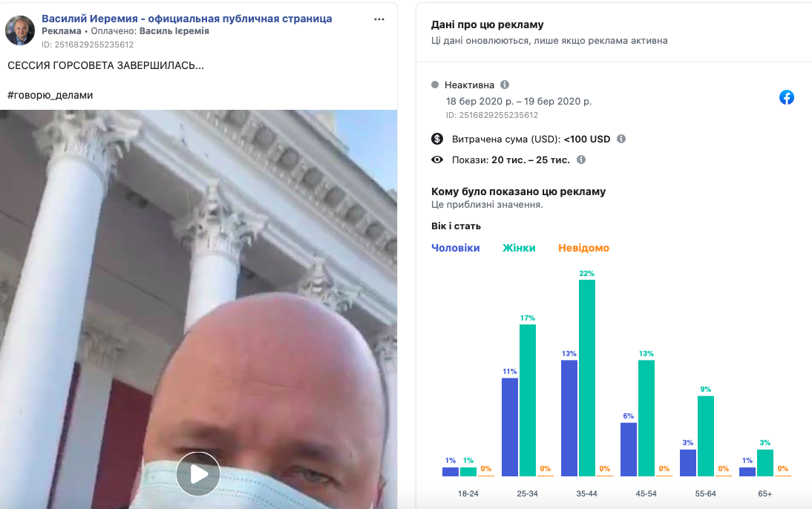Open the three-dot options menu on the ad
Screen dimensions: 812x509
(x=379, y=19)
